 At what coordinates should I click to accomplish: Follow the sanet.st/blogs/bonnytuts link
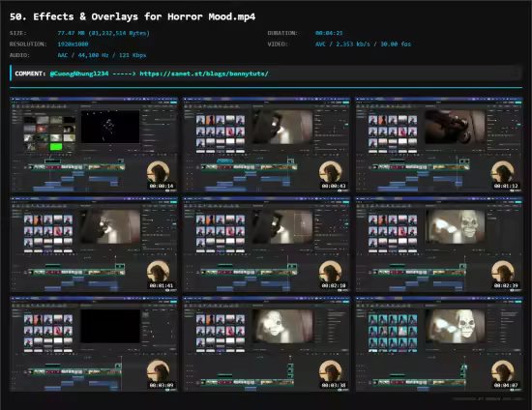204,73
